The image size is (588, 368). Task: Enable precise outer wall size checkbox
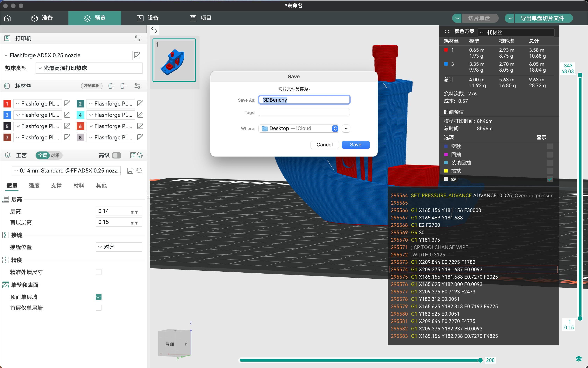pyautogui.click(x=98, y=272)
